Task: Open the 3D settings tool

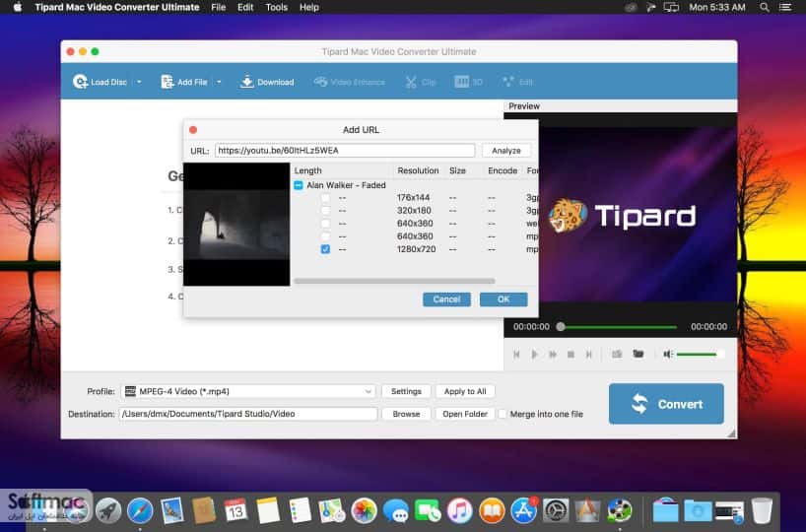Action: click(468, 82)
